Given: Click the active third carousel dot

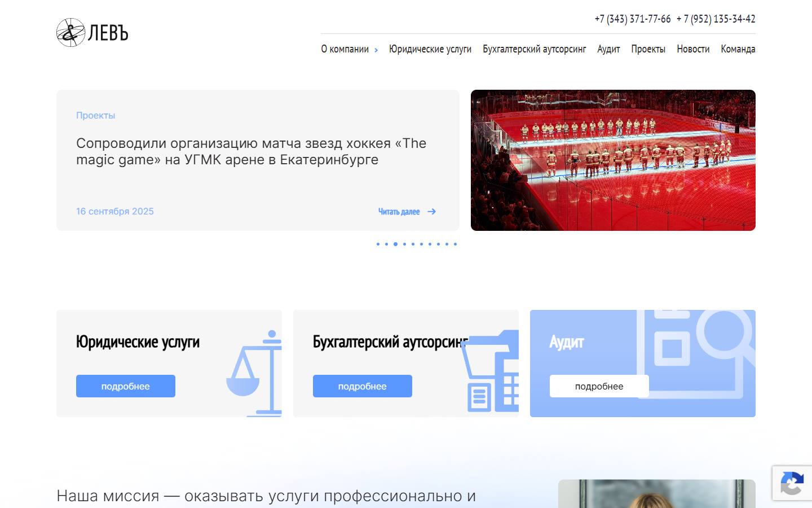Looking at the screenshot, I should coord(395,244).
